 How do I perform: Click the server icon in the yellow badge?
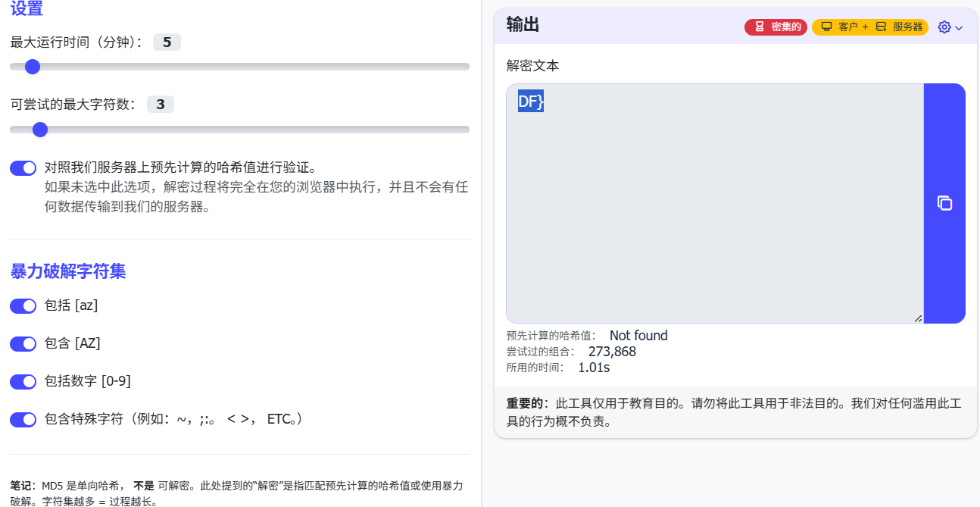click(x=881, y=27)
